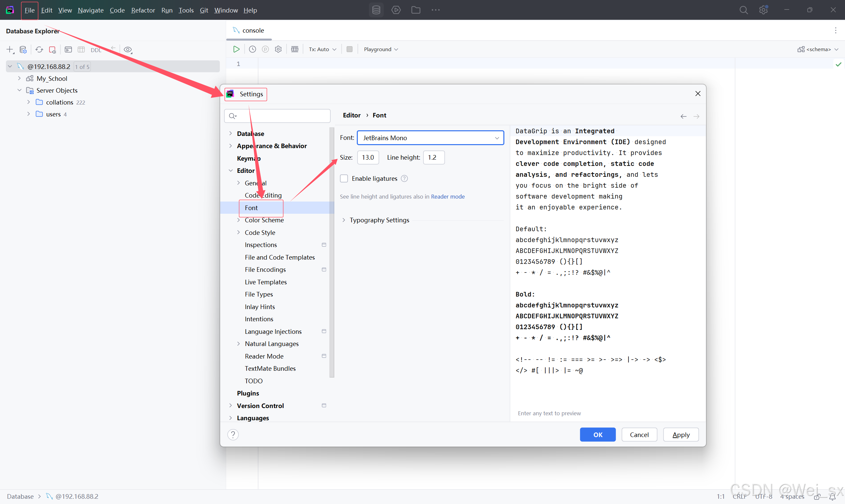
Task: Open the Git menu
Action: 204,10
